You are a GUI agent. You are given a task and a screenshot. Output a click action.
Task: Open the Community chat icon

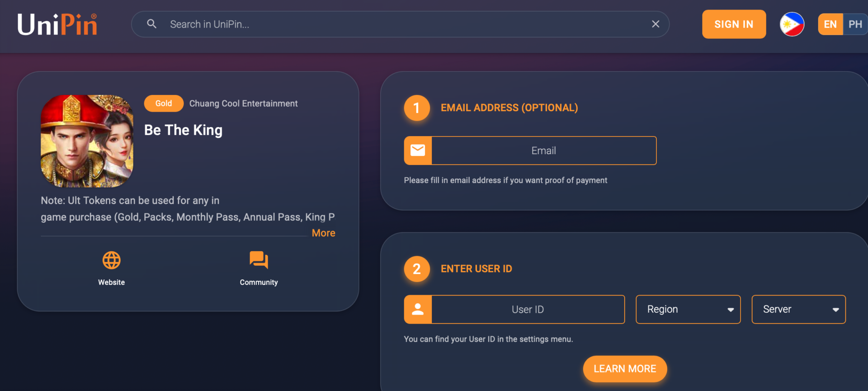(259, 260)
